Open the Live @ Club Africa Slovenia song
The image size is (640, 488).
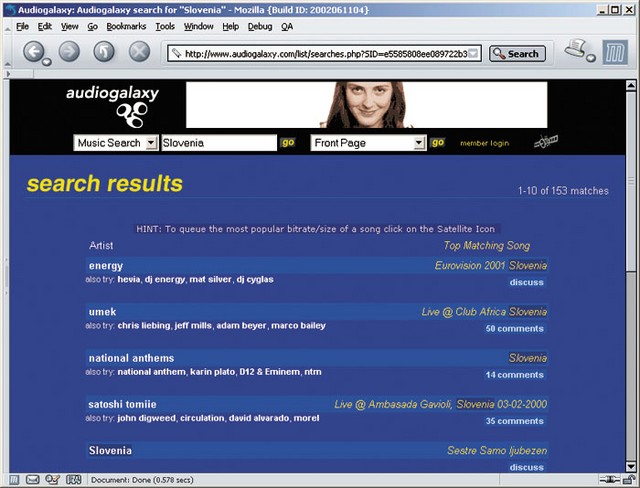point(484,312)
